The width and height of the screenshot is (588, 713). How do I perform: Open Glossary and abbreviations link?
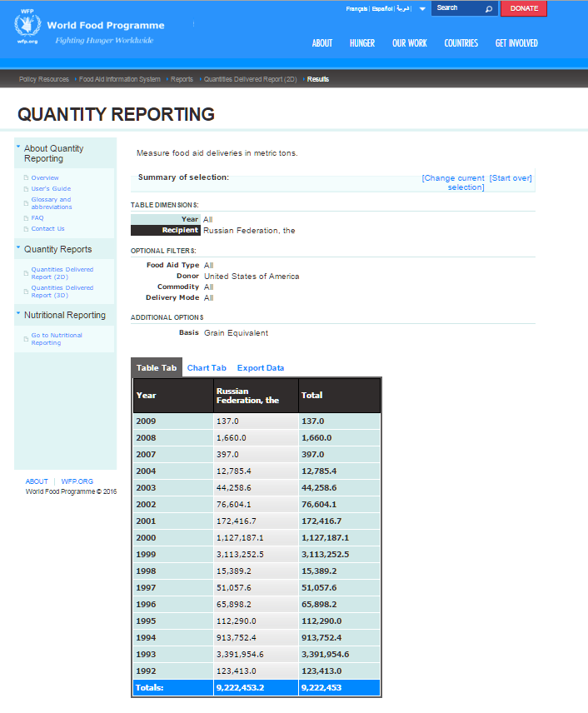click(52, 203)
